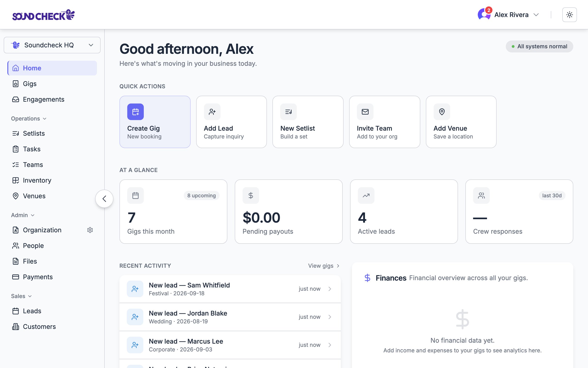This screenshot has height=368, width=588.
Task: Collapse the sidebar with the chevron button
Action: click(104, 198)
